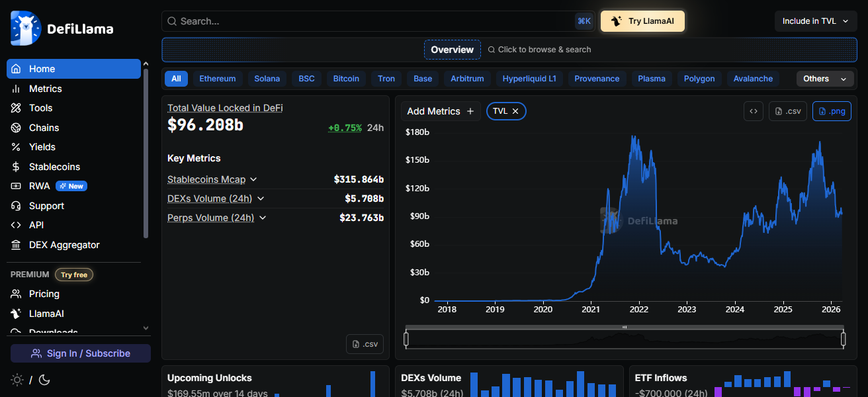Viewport: 868px width, 397px height.
Task: Open the Others chains dropdown
Action: [824, 79]
